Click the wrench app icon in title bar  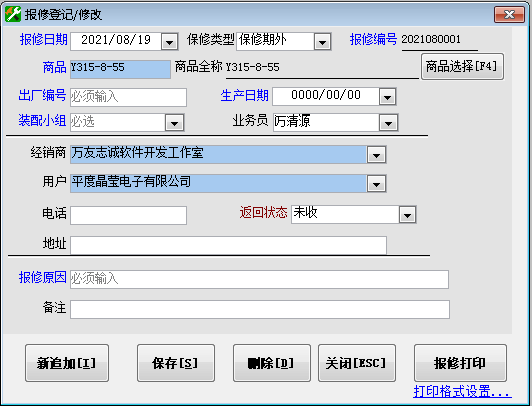coord(13,14)
